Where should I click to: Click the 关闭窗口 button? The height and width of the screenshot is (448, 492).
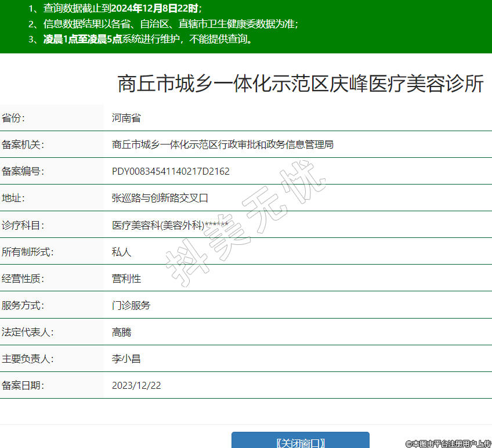click(300, 442)
